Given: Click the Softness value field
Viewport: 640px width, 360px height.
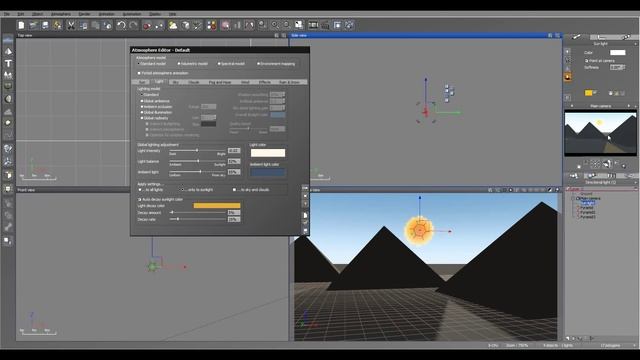Looking at the screenshot, I should (617, 67).
